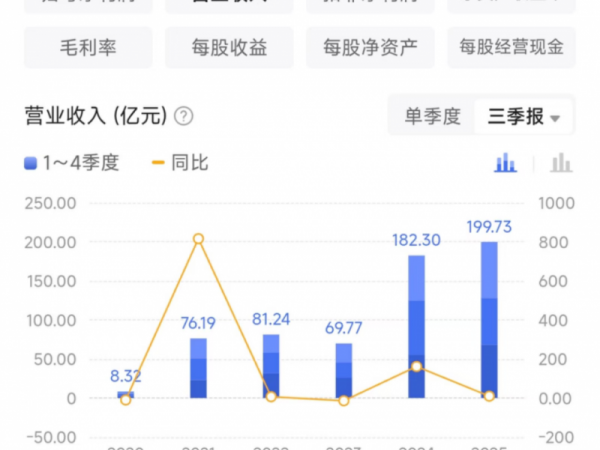
Task: Switch to the blue stacked bar chart view
Action: click(506, 162)
